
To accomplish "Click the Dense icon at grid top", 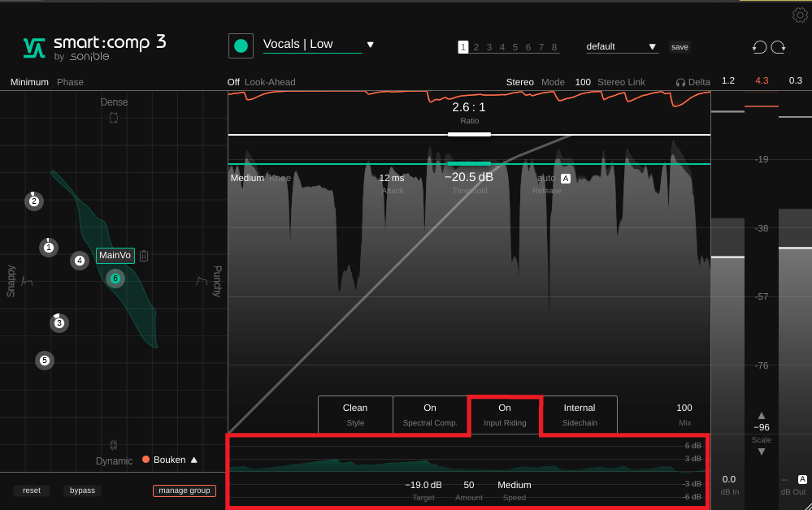I will click(114, 118).
